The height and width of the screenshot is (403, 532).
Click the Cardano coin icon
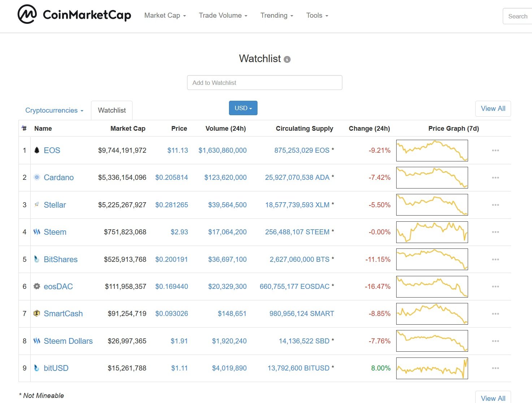(x=37, y=177)
